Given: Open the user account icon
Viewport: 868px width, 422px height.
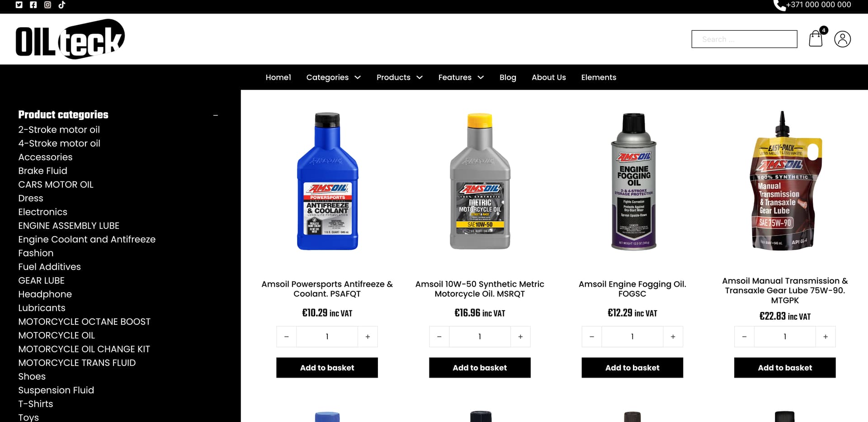Looking at the screenshot, I should pyautogui.click(x=842, y=39).
